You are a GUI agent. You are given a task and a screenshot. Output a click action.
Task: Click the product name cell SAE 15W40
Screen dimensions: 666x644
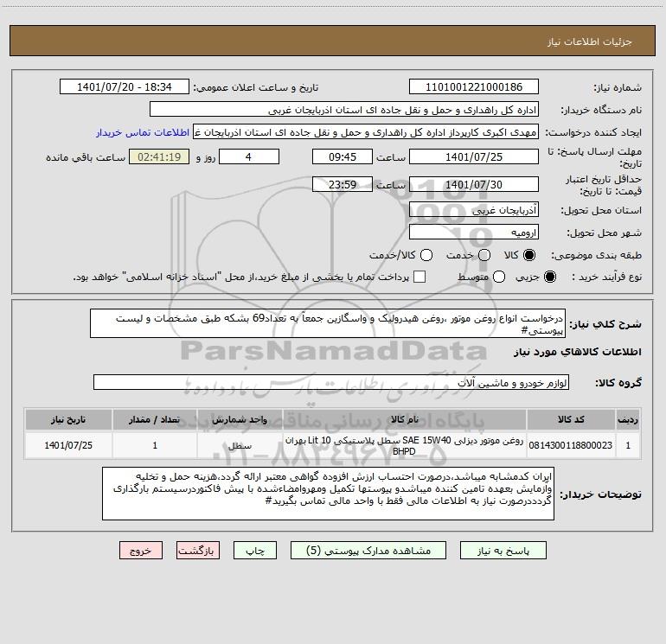[405, 445]
